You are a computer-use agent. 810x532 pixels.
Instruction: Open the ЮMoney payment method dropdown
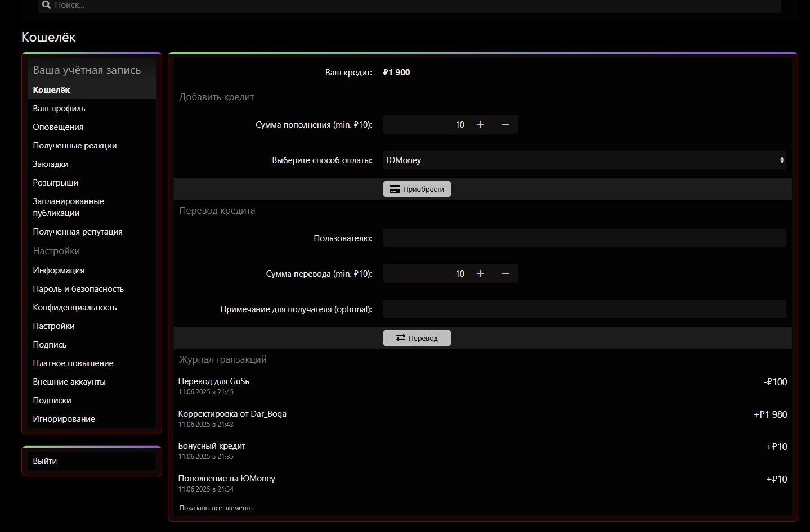pos(584,160)
